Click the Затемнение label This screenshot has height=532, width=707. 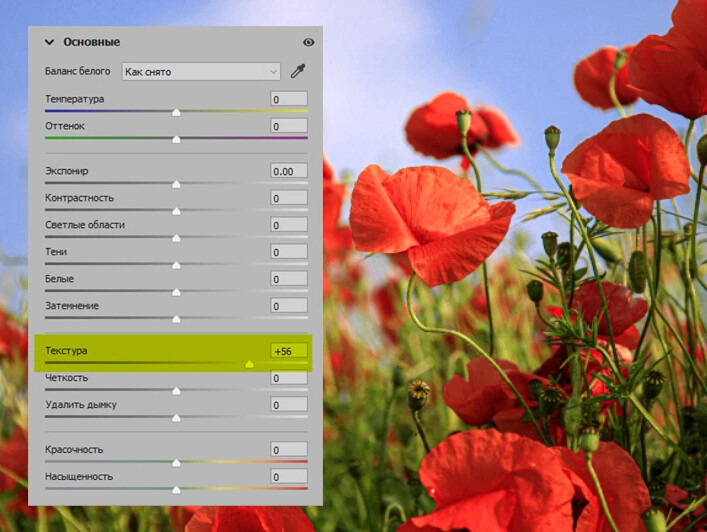tap(72, 306)
